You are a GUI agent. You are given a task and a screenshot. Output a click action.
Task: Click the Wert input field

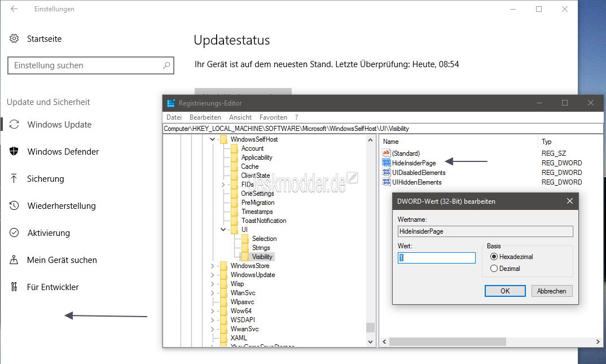pyautogui.click(x=437, y=258)
